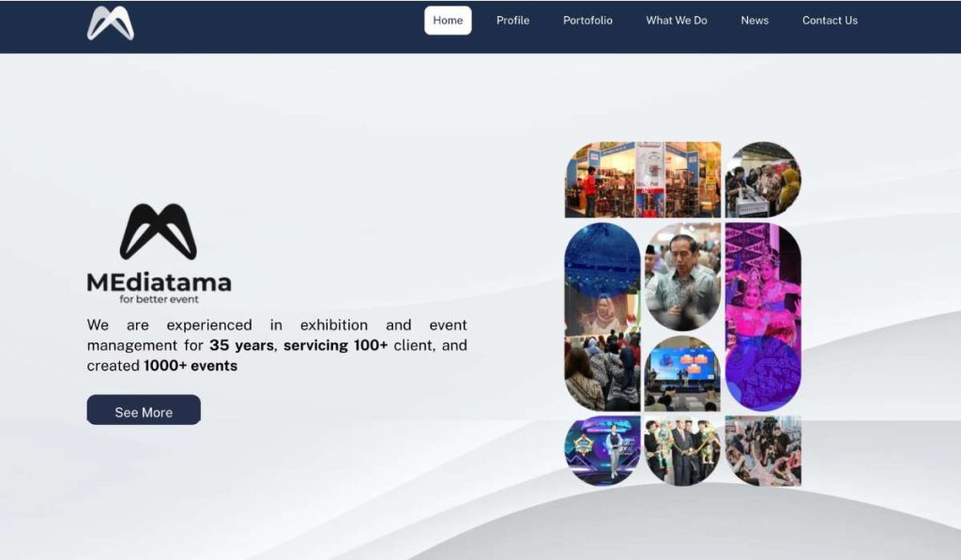Click the seated crowd photo at the collage's bottom right
Image resolution: width=961 pixels, height=560 pixels.
point(762,450)
